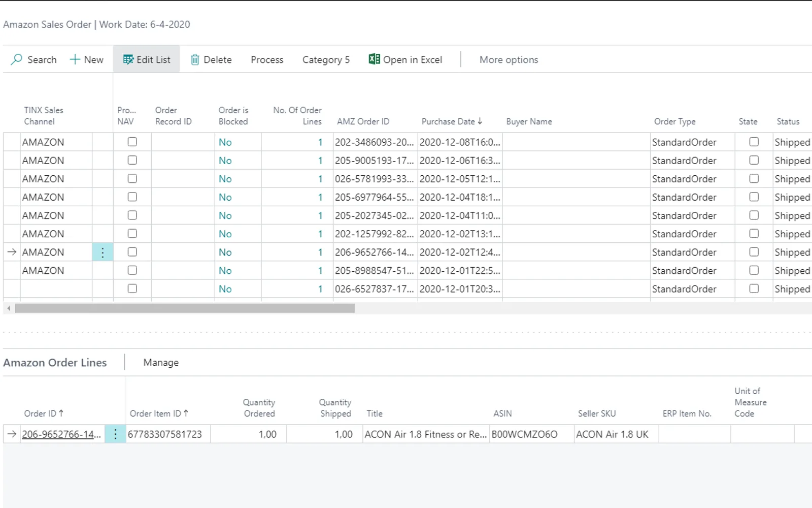Click No link for order 026-6527837
Image resolution: width=812 pixels, height=508 pixels.
coord(225,289)
